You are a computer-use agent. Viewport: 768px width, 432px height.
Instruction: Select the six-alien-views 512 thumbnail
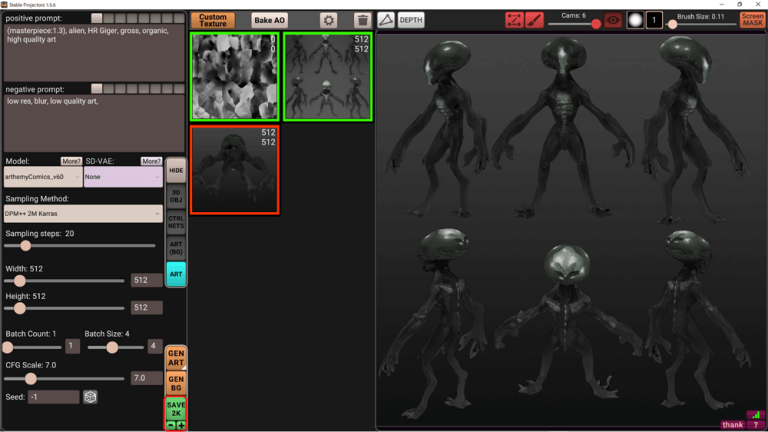[x=328, y=76]
